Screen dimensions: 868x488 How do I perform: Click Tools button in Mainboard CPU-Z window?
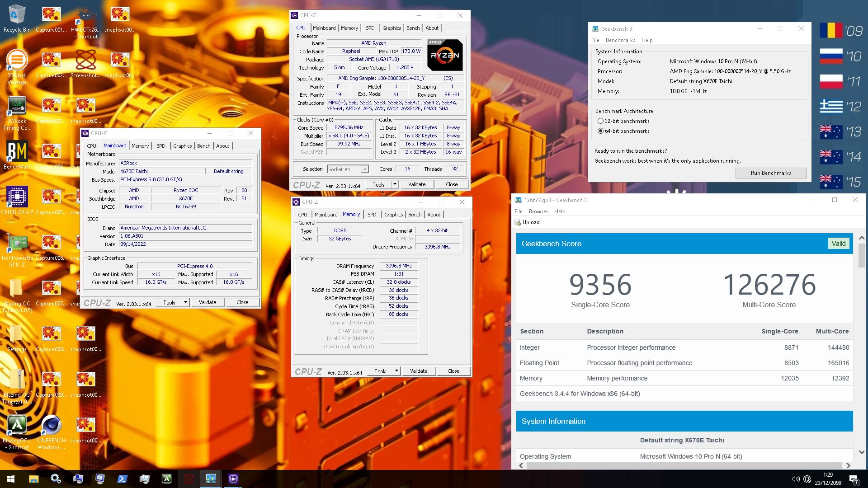tap(169, 302)
